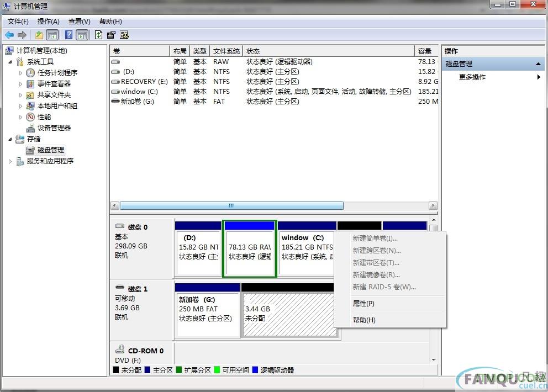Sort by File System (文件系统) column header
This screenshot has height=392, width=548.
tap(226, 51)
